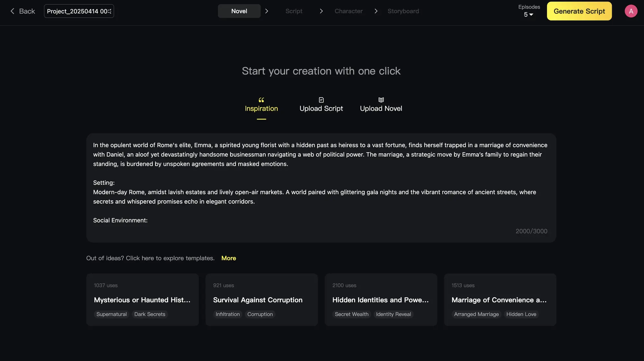Go to the Script step

click(x=294, y=11)
